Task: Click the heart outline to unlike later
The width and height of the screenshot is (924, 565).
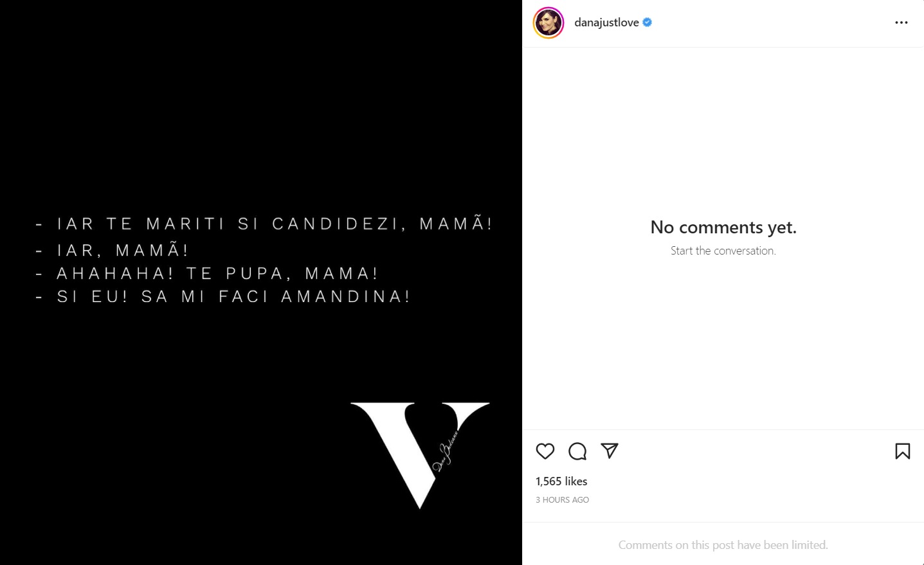Action: click(x=545, y=451)
